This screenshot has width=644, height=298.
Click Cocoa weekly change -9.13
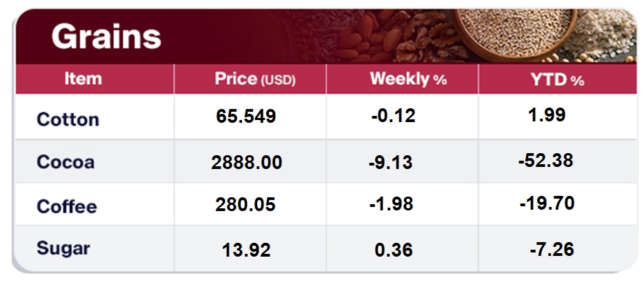pos(391,163)
